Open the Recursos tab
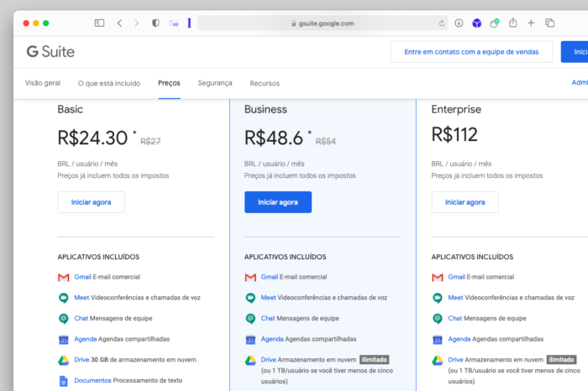 point(265,83)
